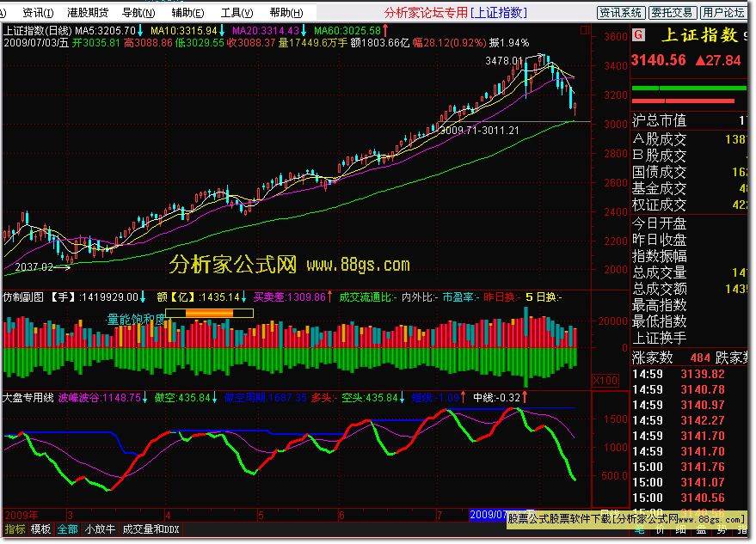Select the 全部 tab at the bottom
Screen dimensions: 756x544
[x=67, y=529]
